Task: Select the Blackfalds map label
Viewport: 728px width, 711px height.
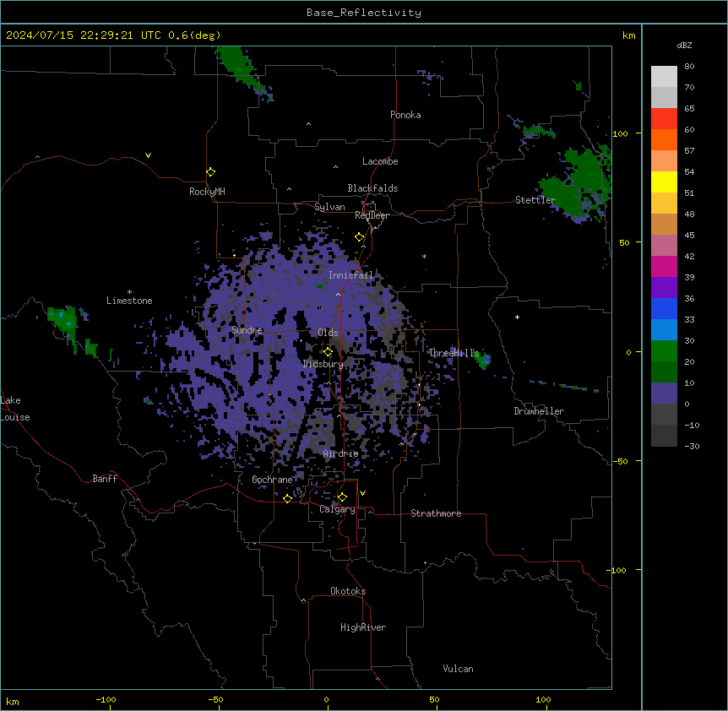Action: 372,188
